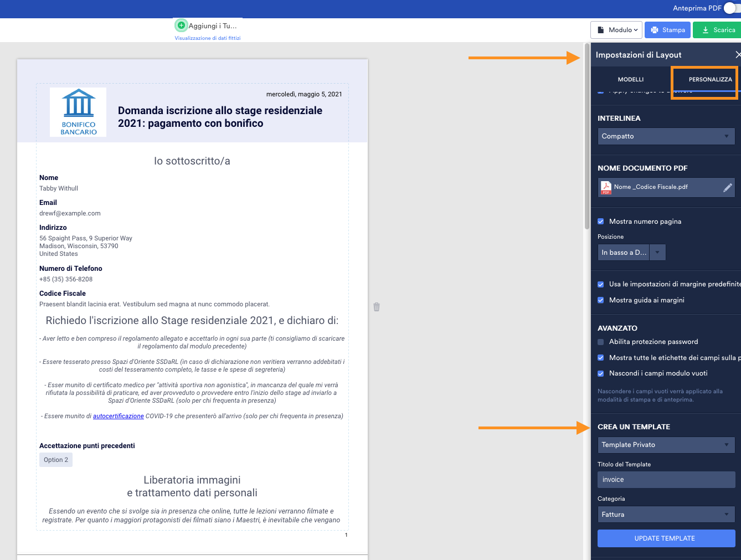Select the PERSONALIZZA tab
This screenshot has height=560, width=741.
coord(711,79)
